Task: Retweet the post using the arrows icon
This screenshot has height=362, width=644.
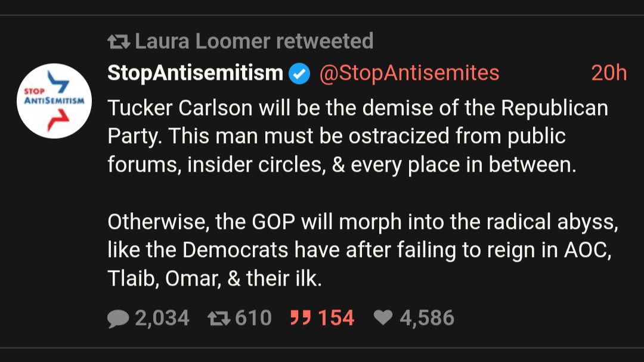Action: coord(218,318)
